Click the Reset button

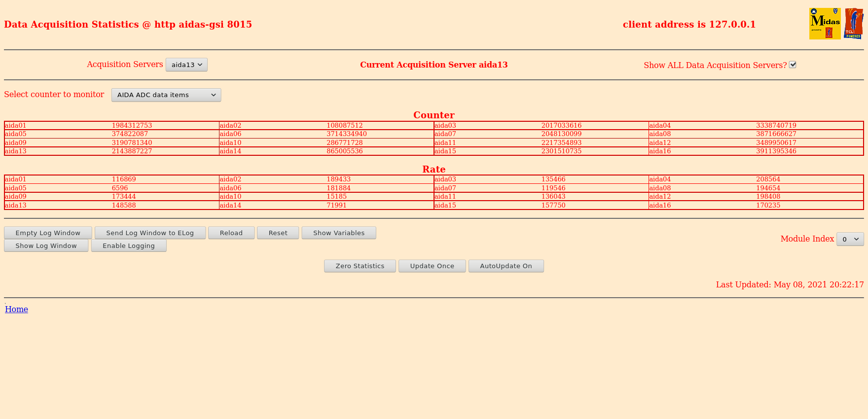[x=278, y=233]
